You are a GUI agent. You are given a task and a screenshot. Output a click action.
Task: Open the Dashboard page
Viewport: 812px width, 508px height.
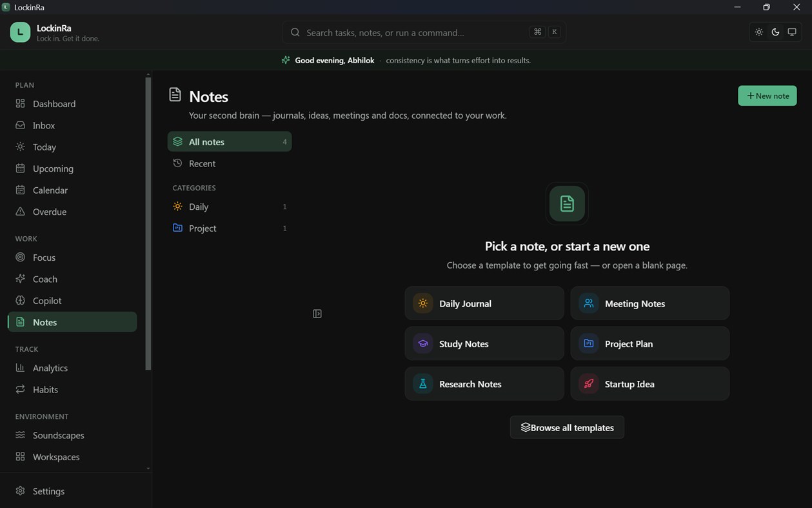pos(72,104)
